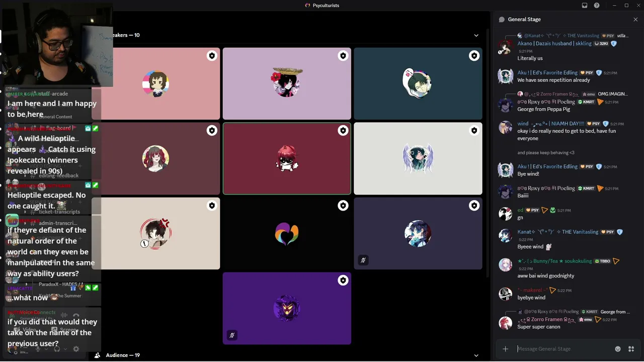Click Bunny/Tea's avatar in chat

click(x=505, y=265)
